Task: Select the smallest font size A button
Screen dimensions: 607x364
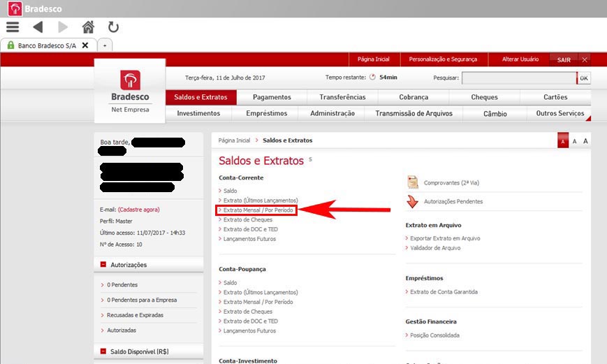Action: [x=563, y=141]
